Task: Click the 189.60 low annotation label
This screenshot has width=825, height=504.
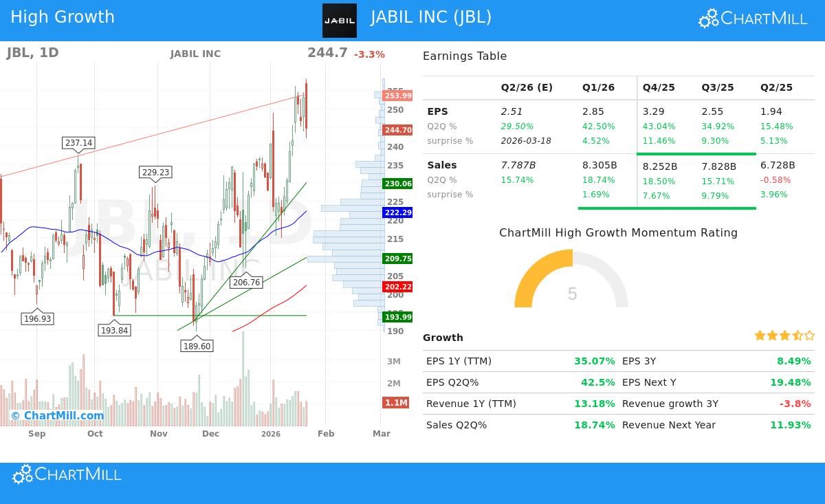Action: click(x=197, y=347)
